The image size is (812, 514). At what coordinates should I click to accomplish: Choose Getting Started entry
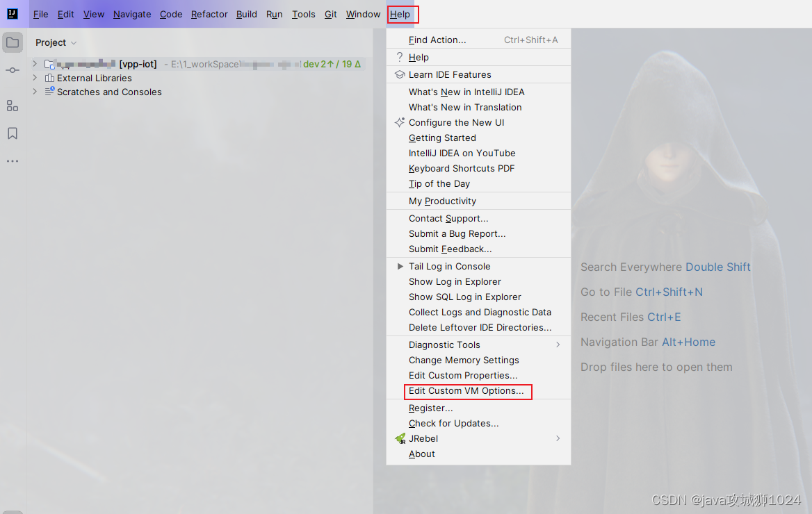tap(478, 138)
